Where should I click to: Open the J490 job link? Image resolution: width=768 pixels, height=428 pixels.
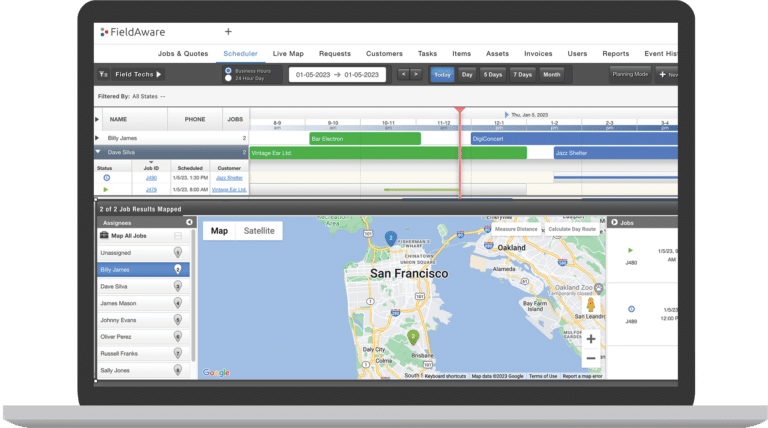click(152, 177)
